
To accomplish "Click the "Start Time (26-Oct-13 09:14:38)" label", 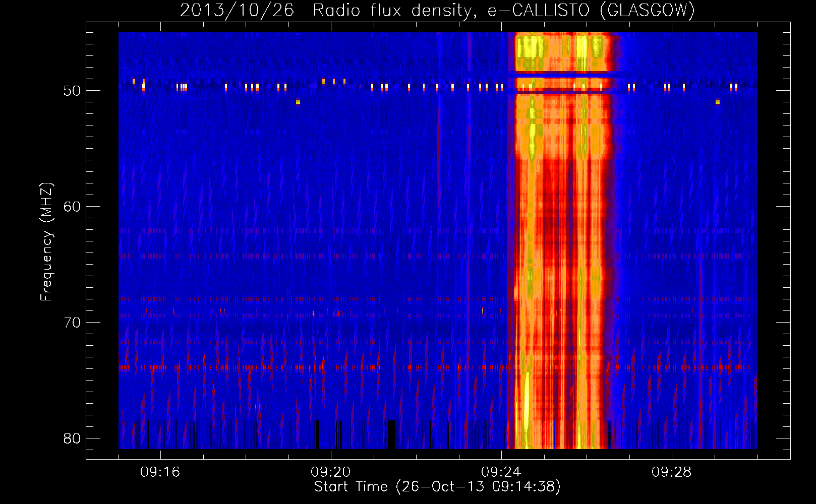I will click(437, 487).
